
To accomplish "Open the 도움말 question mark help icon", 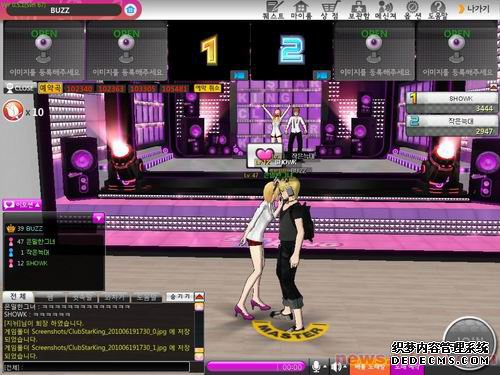I will [438, 10].
